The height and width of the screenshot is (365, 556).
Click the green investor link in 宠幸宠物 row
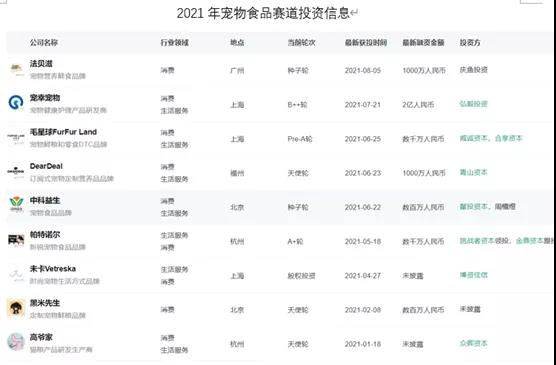(x=473, y=104)
